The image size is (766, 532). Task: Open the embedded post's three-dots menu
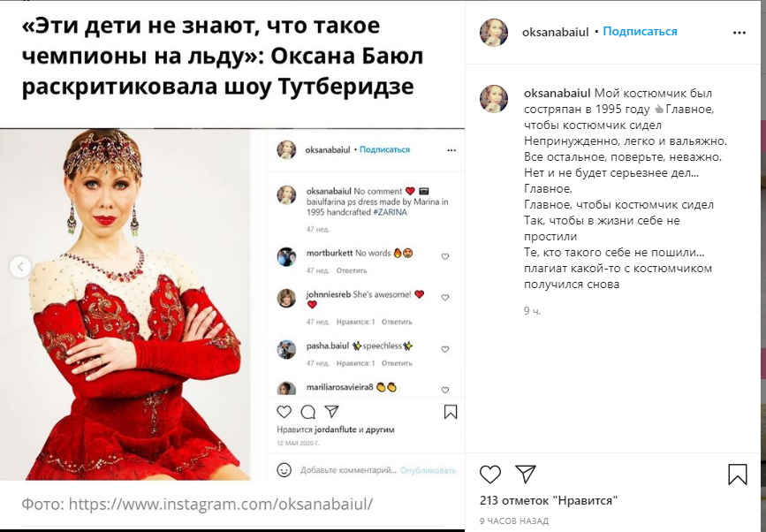click(x=451, y=150)
